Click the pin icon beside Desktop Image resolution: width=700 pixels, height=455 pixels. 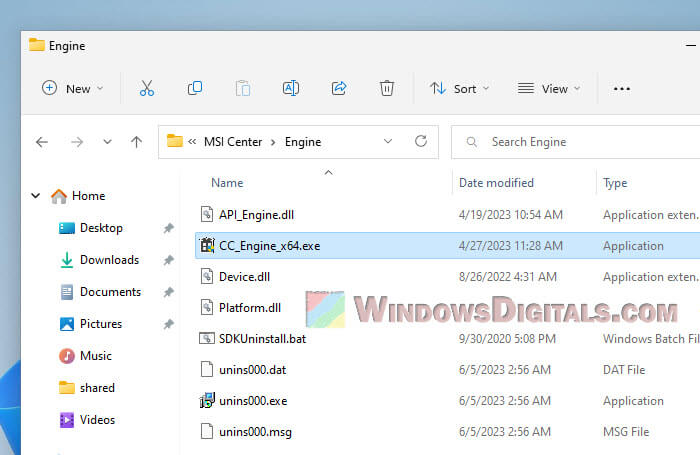(x=168, y=228)
